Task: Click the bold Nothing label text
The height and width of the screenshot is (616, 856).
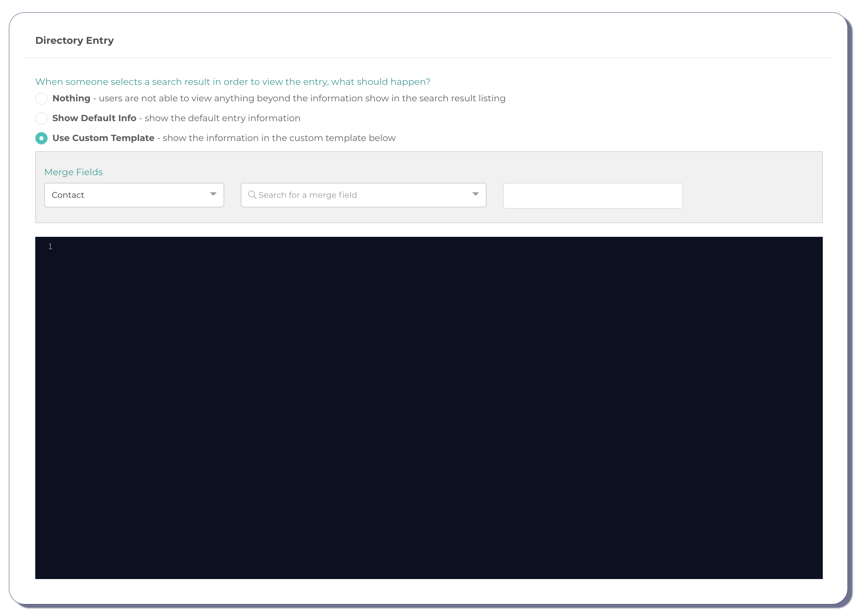Action: click(x=71, y=98)
